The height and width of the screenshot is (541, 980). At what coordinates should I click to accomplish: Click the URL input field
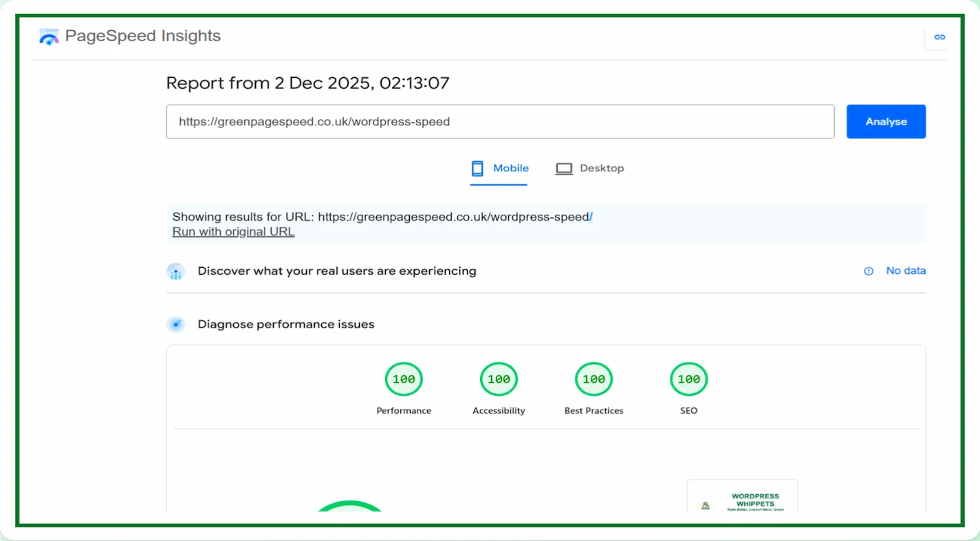[x=500, y=122]
